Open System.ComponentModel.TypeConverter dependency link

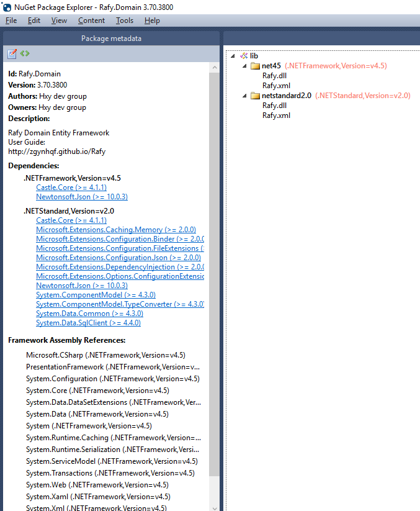pos(120,304)
